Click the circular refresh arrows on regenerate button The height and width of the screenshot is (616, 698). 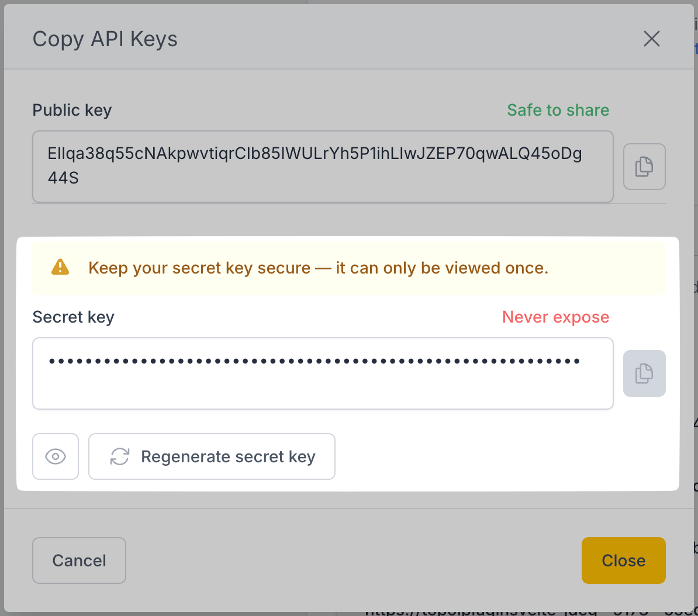[119, 456]
